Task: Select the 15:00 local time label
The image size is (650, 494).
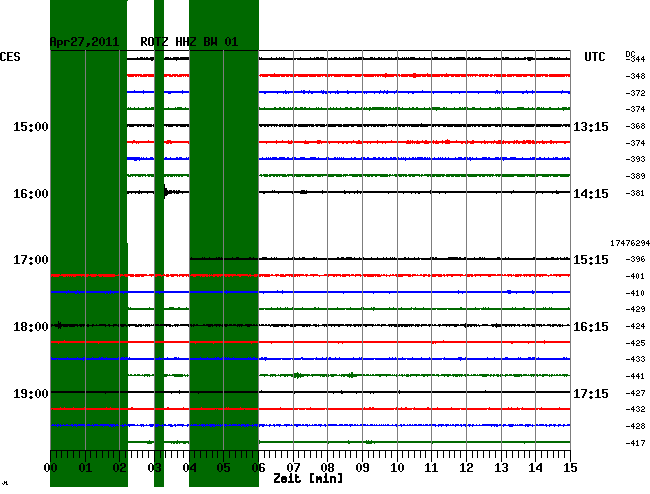Action: pyautogui.click(x=31, y=126)
